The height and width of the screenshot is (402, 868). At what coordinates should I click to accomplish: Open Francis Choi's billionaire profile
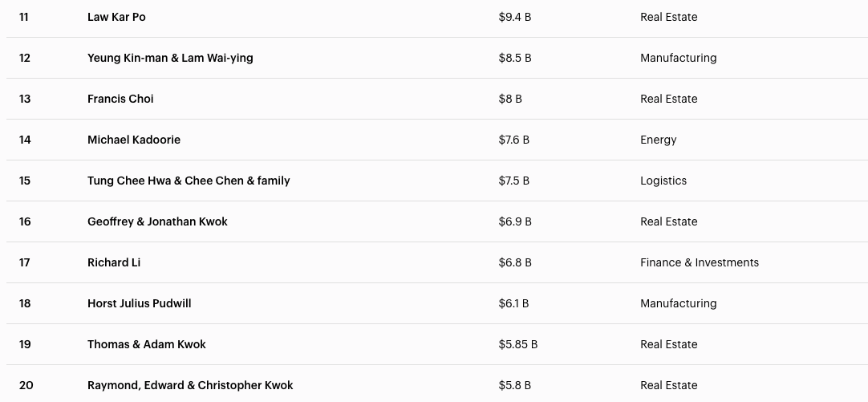pyautogui.click(x=120, y=99)
